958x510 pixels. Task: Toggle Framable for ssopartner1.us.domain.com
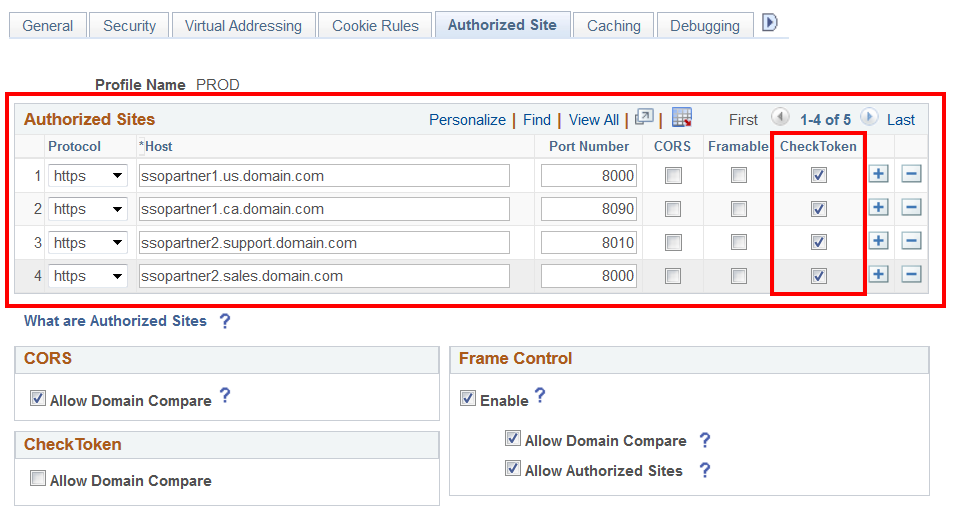coord(739,176)
